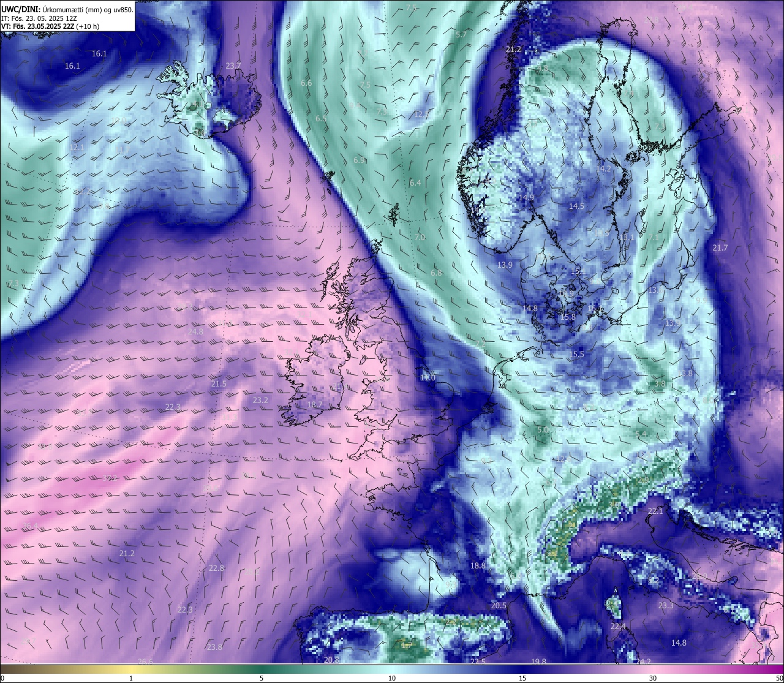
Task: Click the 22.4 value near Corsica
Action: 618,627
